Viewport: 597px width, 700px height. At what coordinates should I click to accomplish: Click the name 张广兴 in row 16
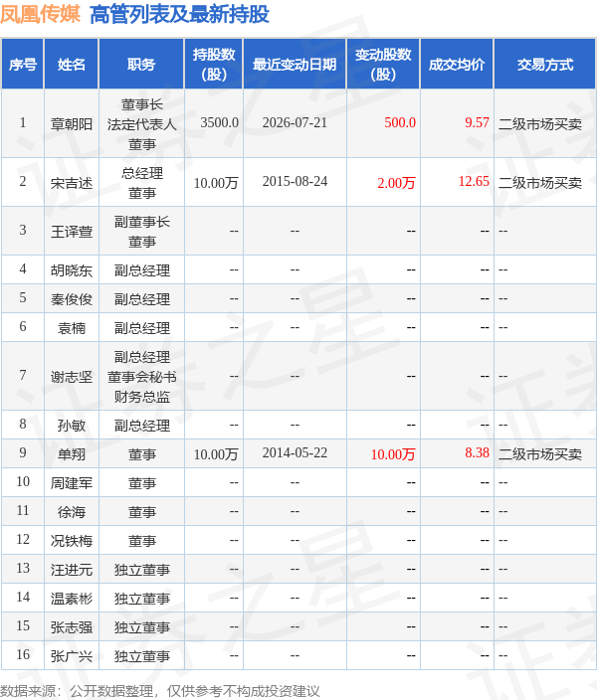pyautogui.click(x=72, y=656)
